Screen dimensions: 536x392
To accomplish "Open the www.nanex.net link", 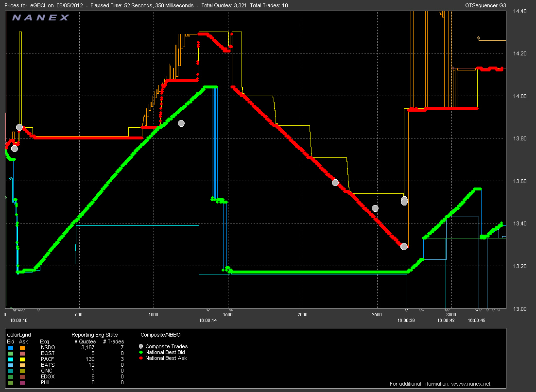I will click(471, 384).
